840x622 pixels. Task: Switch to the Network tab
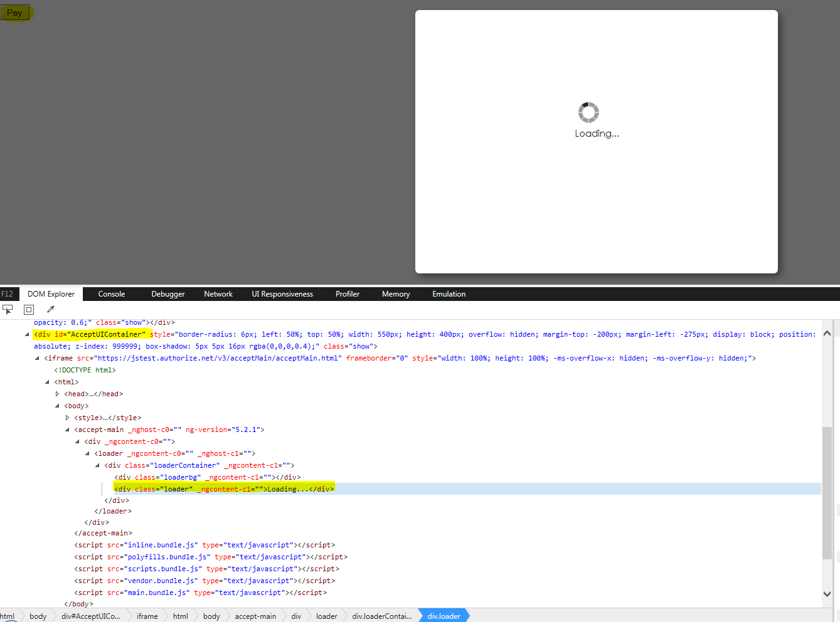click(218, 293)
